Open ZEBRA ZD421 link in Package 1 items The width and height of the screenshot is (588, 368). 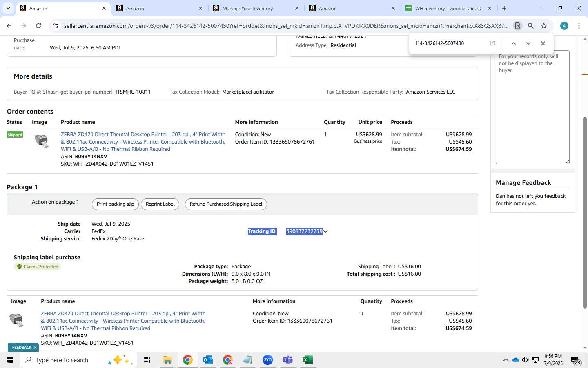coord(123,321)
